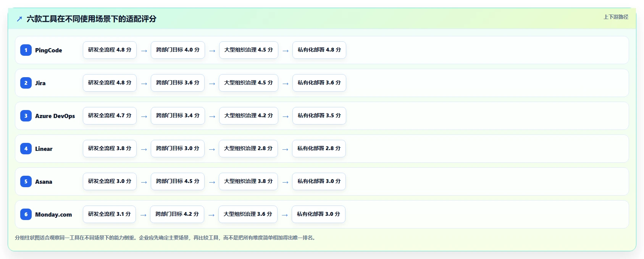Click PingCode's 跨部门目标 4.0 分 chip
The image size is (644, 259).
coord(178,50)
